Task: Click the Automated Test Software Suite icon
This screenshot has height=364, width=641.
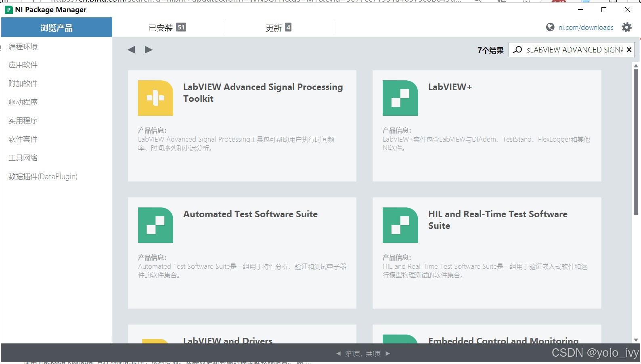Action: (x=155, y=225)
